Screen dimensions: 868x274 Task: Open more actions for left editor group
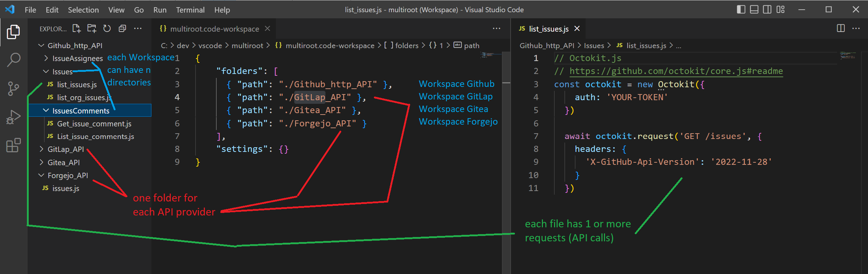click(x=497, y=28)
